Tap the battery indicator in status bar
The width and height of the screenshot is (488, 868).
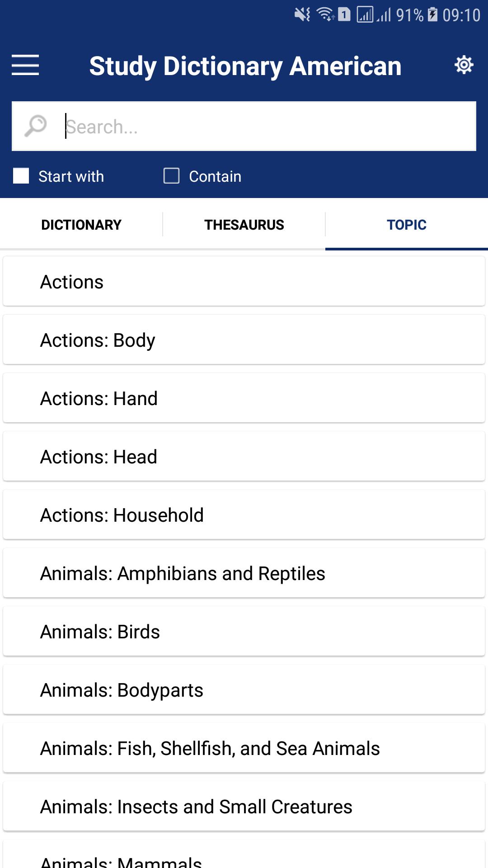tap(432, 15)
